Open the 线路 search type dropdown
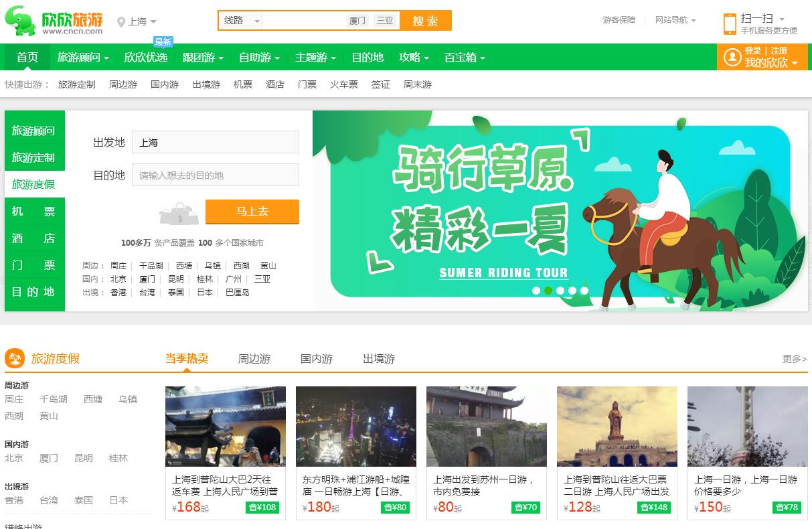Viewport: 812px width, 529px height. pos(241,21)
